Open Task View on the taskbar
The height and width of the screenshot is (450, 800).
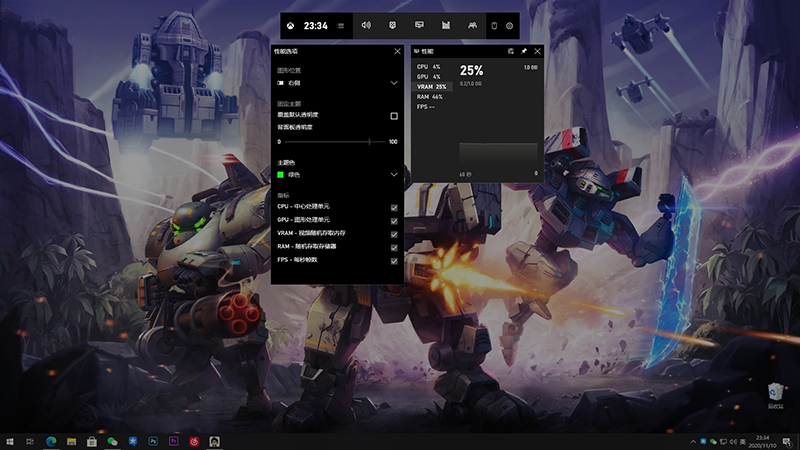(30, 441)
